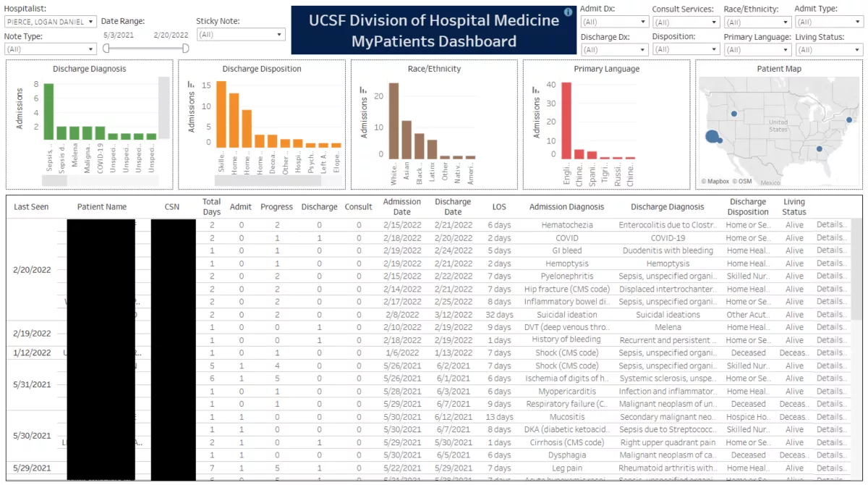Click the Discharge Diagnosis chart's vertical scrollbar
The width and height of the screenshot is (868, 485).
tap(164, 107)
